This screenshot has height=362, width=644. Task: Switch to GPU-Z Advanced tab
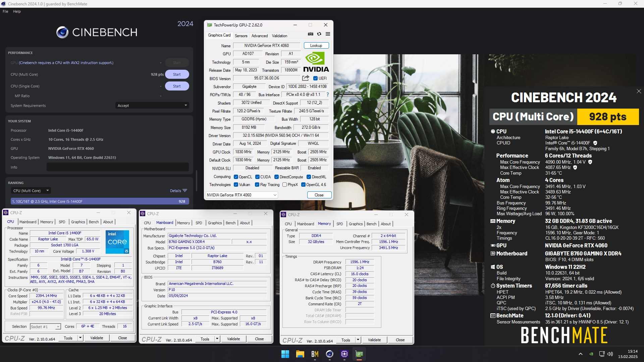tap(260, 36)
